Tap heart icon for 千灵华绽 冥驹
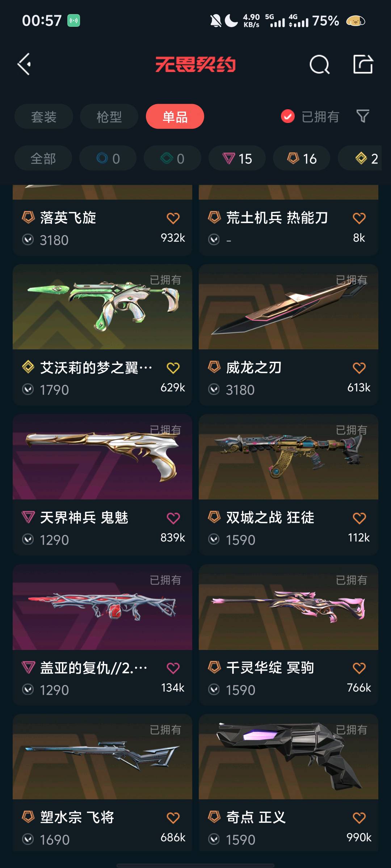This screenshot has height=868, width=391. click(359, 668)
